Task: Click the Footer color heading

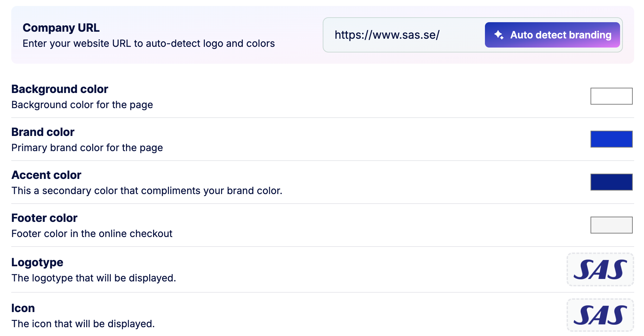Action: [44, 218]
